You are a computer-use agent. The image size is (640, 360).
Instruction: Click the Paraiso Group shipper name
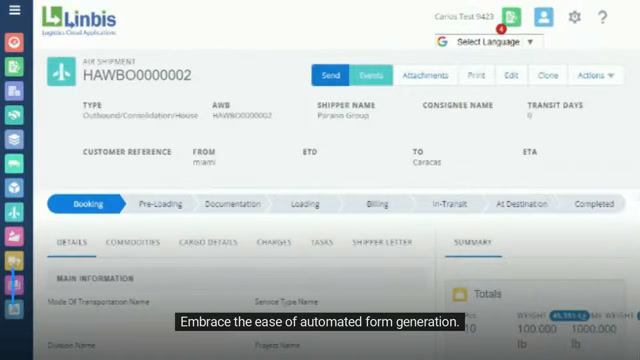point(343,116)
